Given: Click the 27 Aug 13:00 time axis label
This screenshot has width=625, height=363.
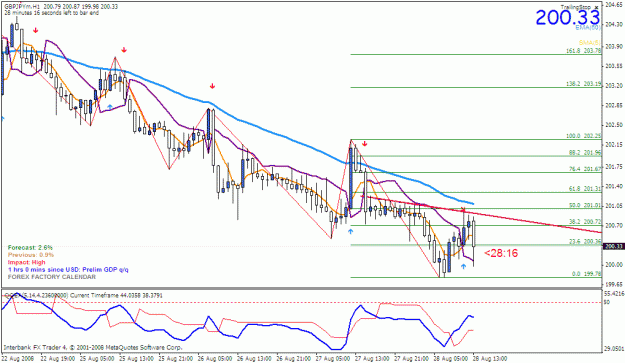Looking at the screenshot, I should click(x=372, y=359).
